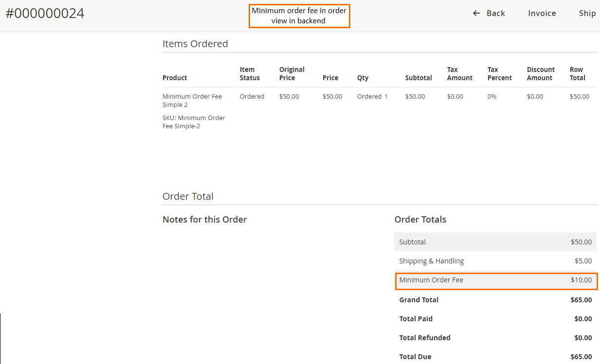Click the highlighted Minimum Order Fee total row
This screenshot has width=600, height=364.
[x=495, y=280]
